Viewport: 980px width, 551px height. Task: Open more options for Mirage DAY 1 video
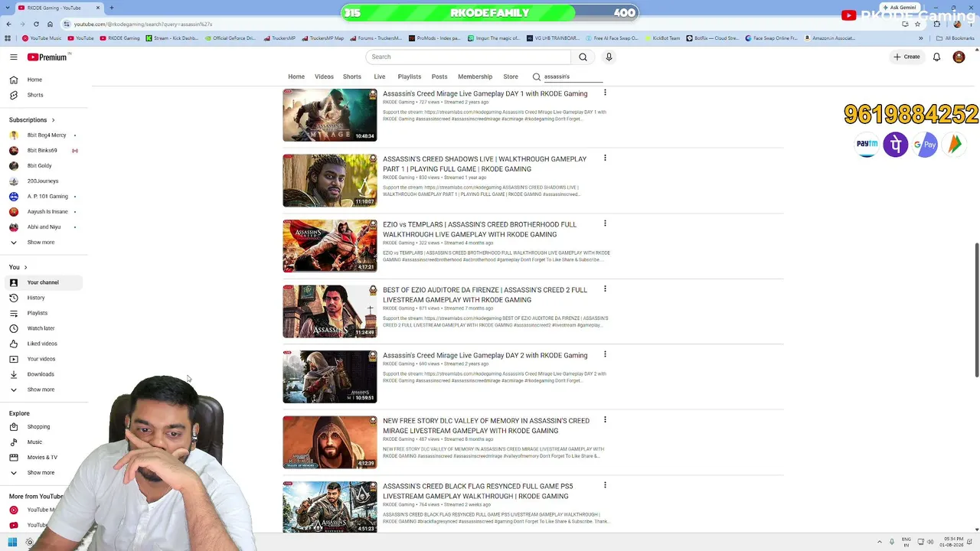pyautogui.click(x=605, y=93)
